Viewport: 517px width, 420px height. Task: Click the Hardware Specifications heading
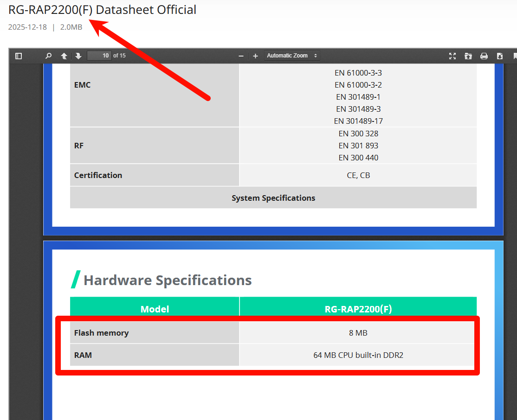coord(168,280)
